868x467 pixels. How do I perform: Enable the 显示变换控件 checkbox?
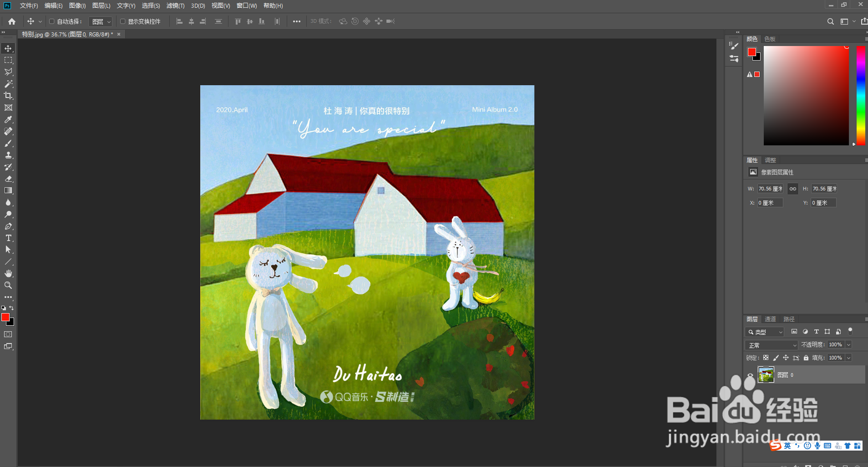point(123,21)
